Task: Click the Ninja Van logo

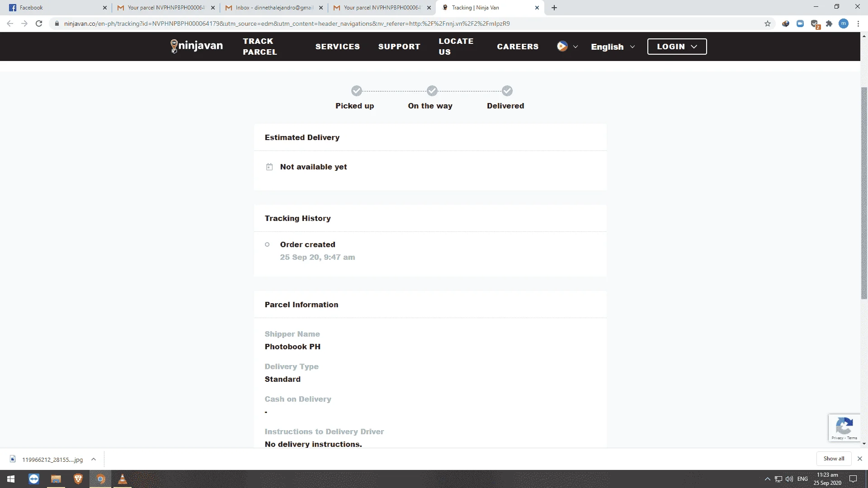Action: [x=196, y=46]
